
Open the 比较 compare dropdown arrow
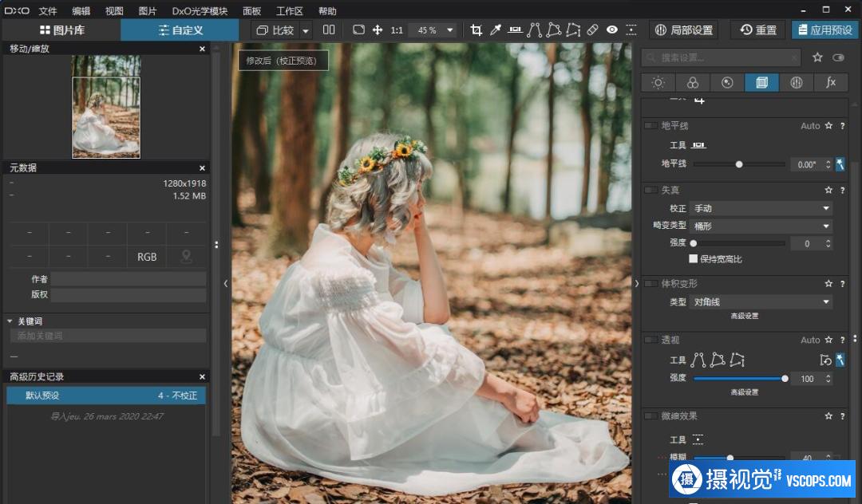pos(306,30)
